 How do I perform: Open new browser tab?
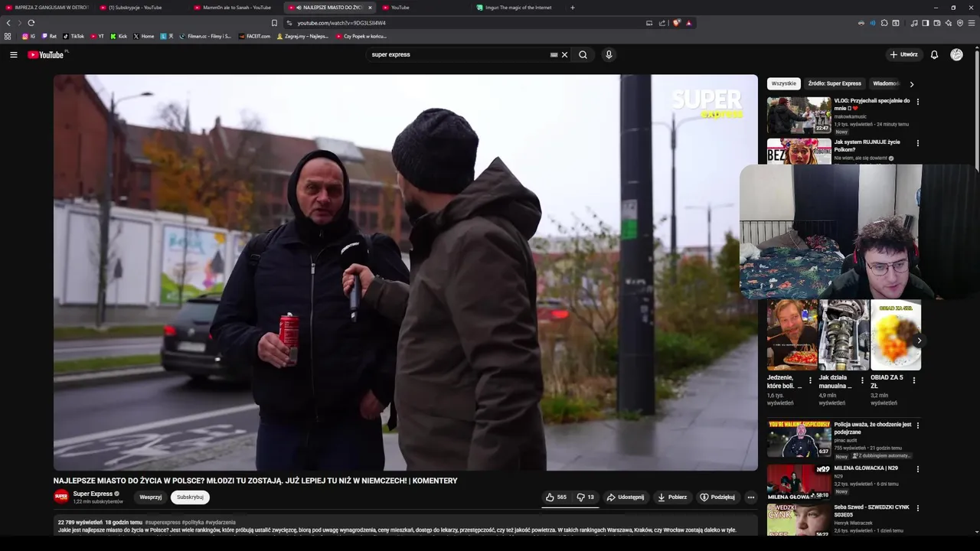click(x=572, y=8)
